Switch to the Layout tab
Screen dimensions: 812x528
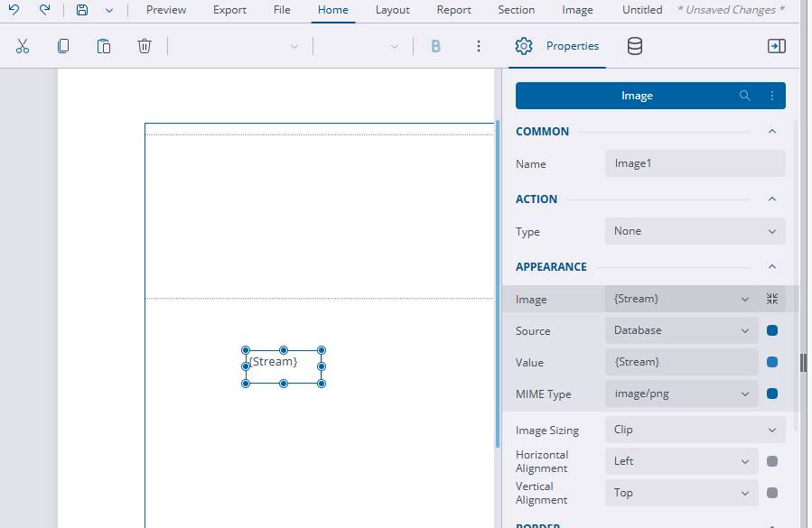point(392,10)
